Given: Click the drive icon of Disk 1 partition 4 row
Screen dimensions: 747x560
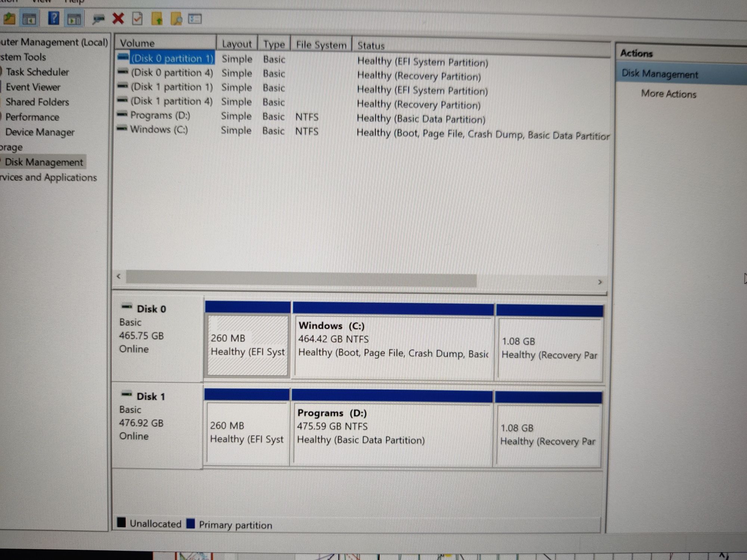Looking at the screenshot, I should [x=123, y=100].
